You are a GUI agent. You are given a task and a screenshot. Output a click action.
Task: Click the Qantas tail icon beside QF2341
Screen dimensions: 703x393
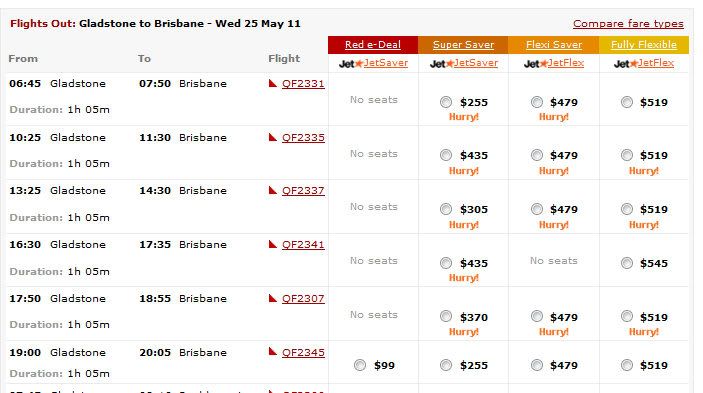(x=273, y=244)
